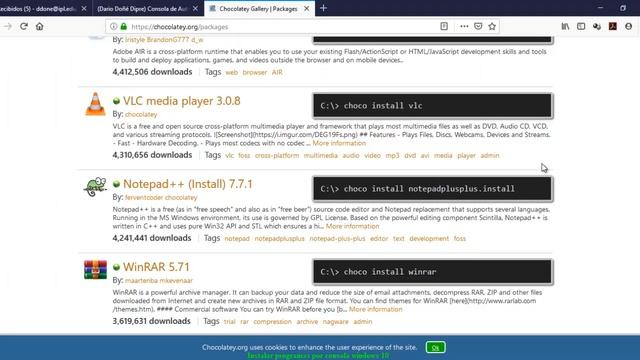Click the dvd tag

pos(410,156)
